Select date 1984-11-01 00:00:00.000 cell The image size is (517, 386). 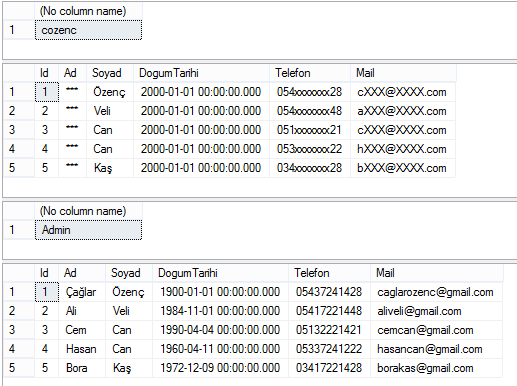click(220, 311)
